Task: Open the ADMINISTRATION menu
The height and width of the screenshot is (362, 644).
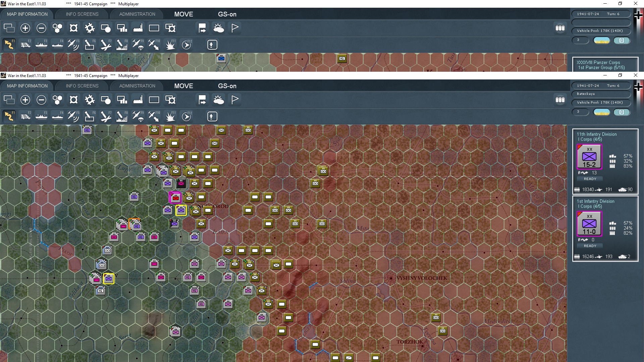Action: [x=137, y=86]
